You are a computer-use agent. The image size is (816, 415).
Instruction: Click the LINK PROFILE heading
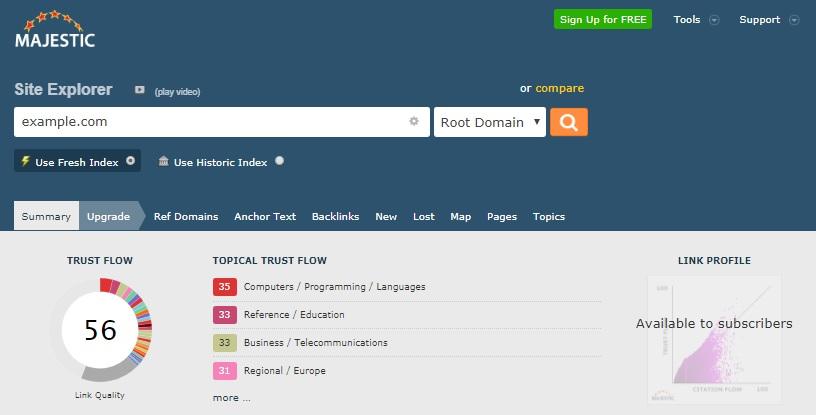[714, 260]
